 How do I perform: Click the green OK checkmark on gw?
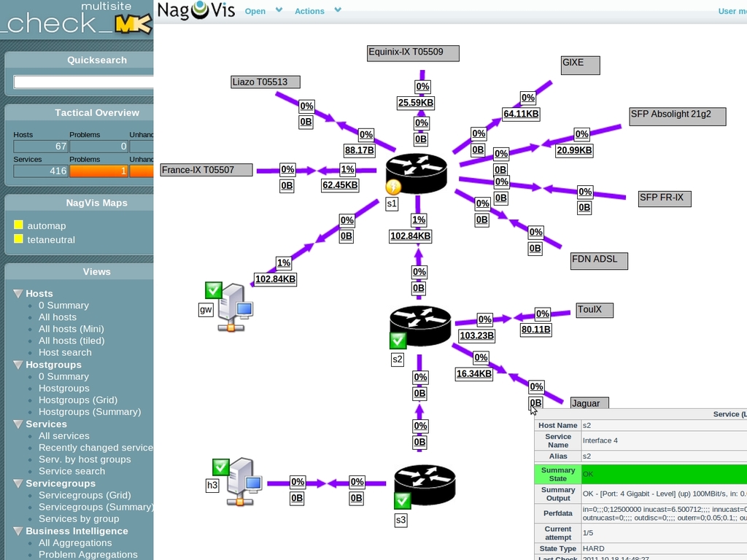(x=214, y=289)
